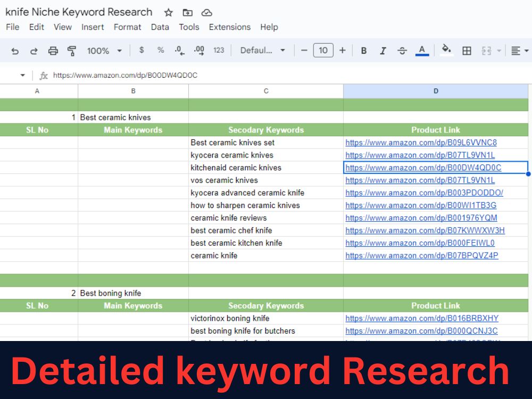Open the Extensions menu
532x399 pixels.
(x=230, y=27)
